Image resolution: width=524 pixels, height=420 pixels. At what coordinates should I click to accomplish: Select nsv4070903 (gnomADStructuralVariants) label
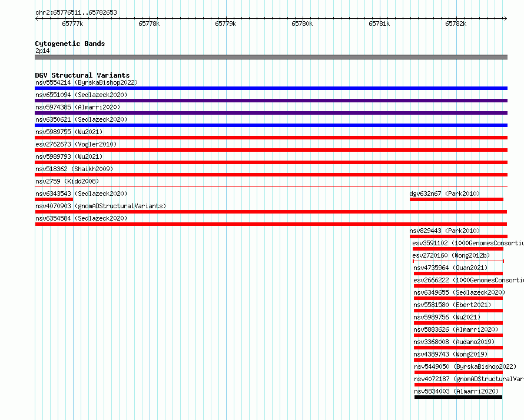click(101, 206)
